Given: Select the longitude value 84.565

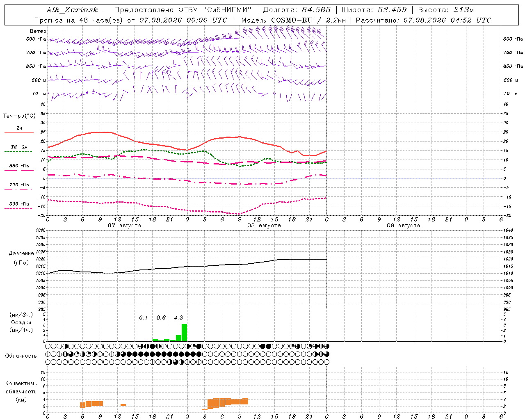Looking at the screenshot, I should (316, 10).
